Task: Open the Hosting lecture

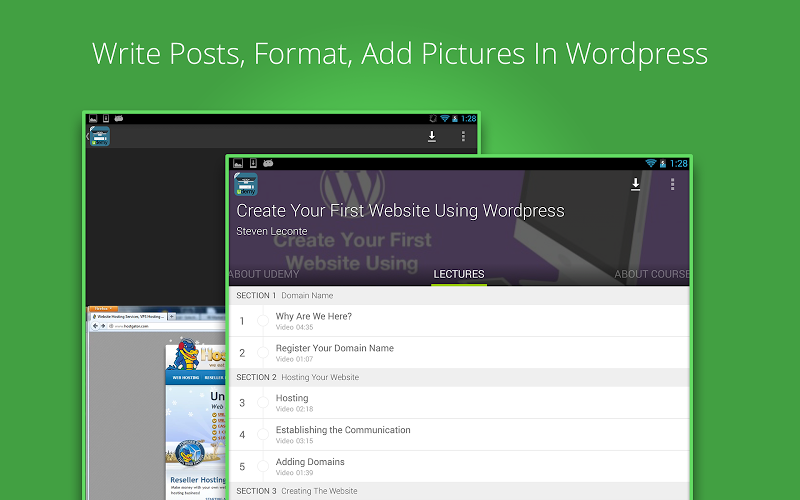Action: coord(459,403)
